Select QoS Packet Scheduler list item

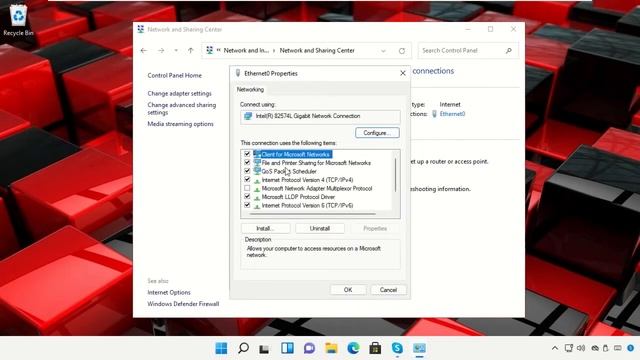pos(289,171)
